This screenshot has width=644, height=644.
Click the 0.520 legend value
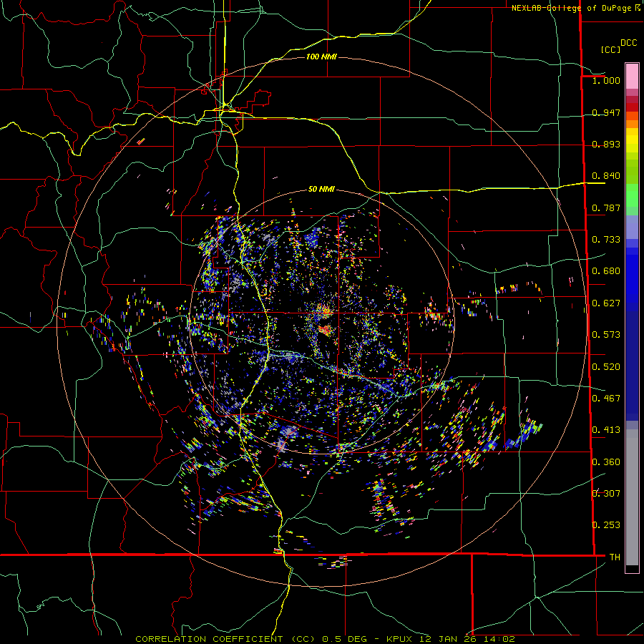coord(606,366)
